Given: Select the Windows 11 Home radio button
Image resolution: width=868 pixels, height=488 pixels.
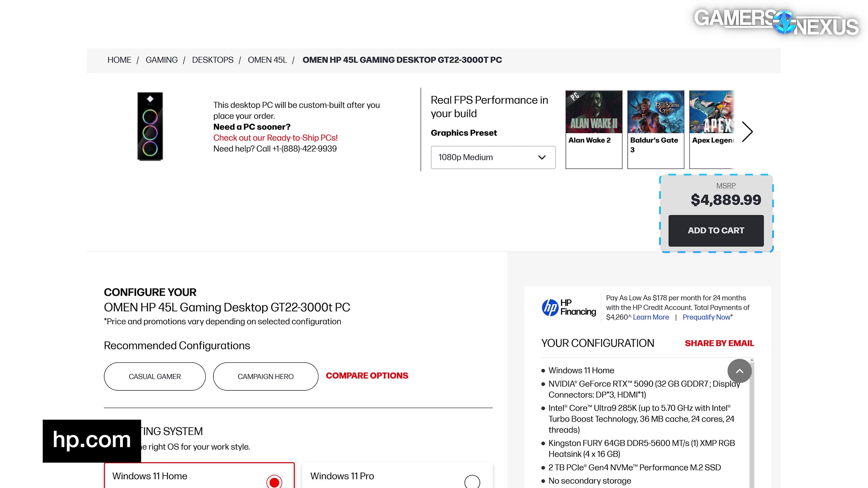Looking at the screenshot, I should pyautogui.click(x=274, y=482).
